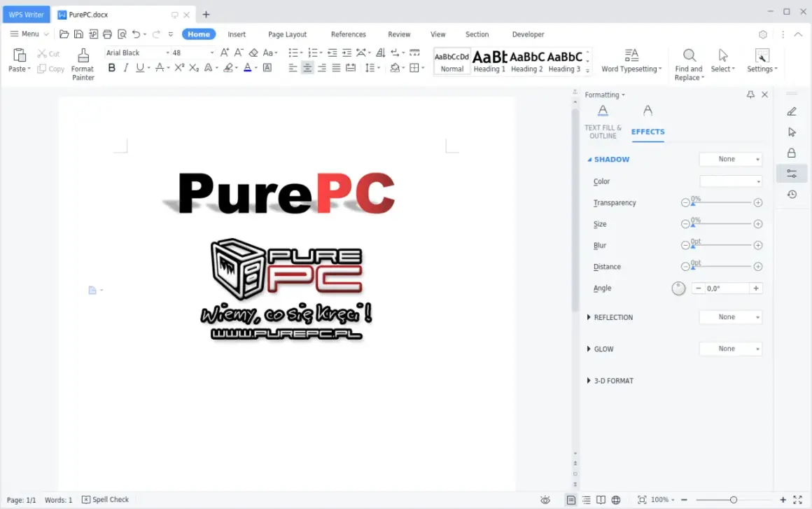Image resolution: width=812 pixels, height=509 pixels.
Task: Click the Print icon
Action: (x=107, y=34)
